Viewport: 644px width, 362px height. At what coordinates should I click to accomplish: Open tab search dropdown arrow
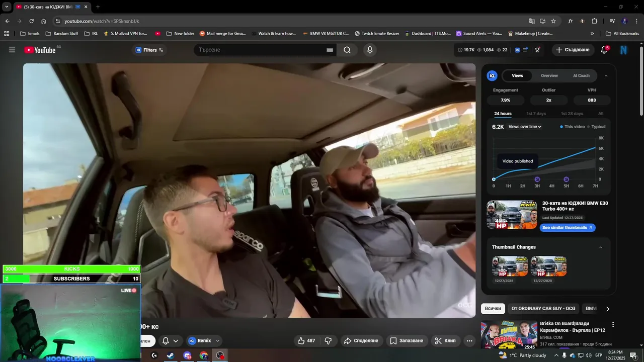pyautogui.click(x=7, y=7)
